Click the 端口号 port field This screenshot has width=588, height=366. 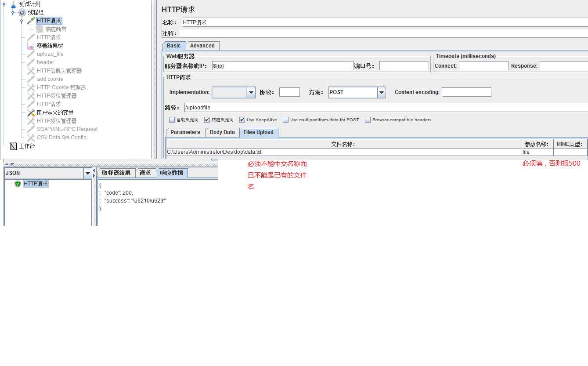click(x=404, y=66)
